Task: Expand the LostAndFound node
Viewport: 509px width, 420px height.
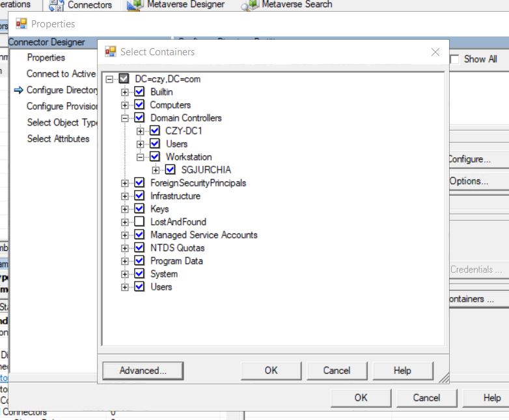Action: 125,222
